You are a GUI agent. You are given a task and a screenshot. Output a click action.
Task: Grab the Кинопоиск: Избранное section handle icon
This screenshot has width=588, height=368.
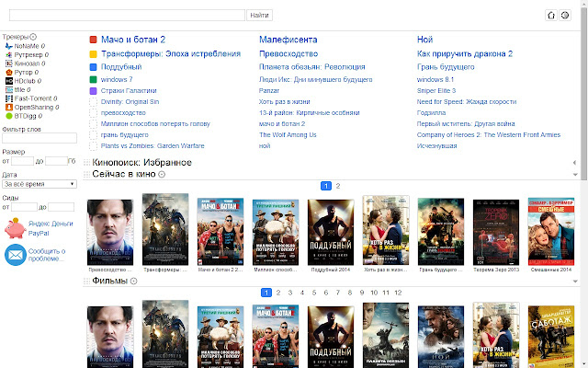click(x=86, y=163)
